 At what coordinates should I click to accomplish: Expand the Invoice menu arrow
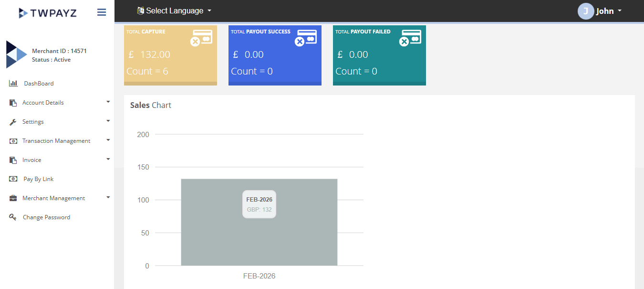pos(108,159)
